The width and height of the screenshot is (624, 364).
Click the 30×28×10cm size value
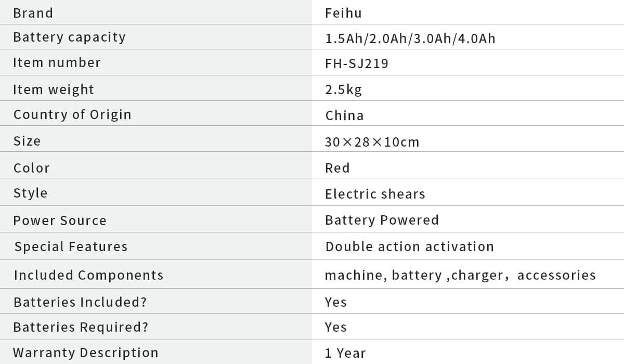tap(372, 142)
